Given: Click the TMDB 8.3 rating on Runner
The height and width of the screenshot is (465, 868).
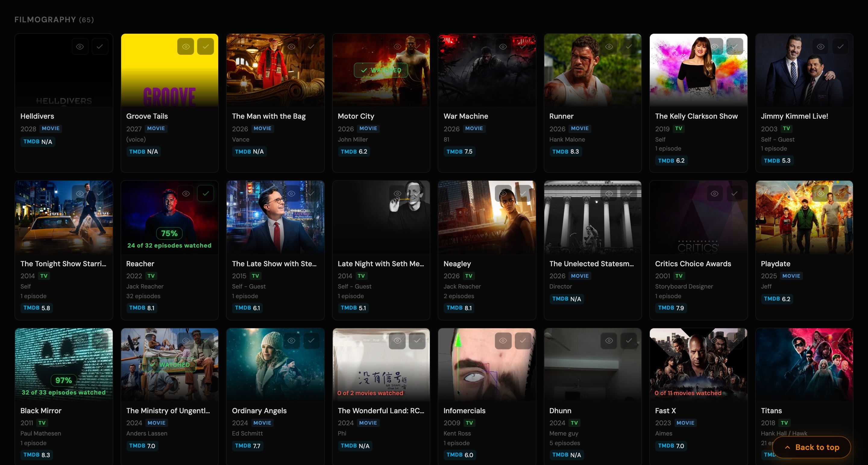Looking at the screenshot, I should click(x=565, y=151).
